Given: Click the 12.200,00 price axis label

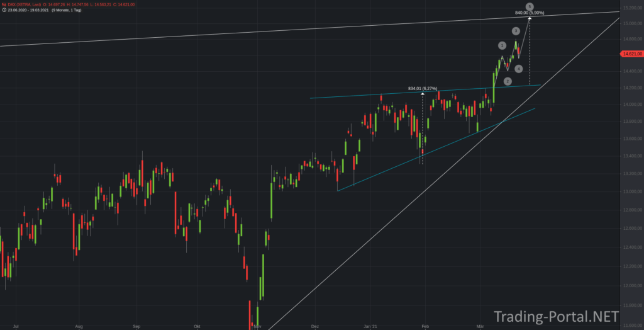Looking at the screenshot, I should 634,266.
